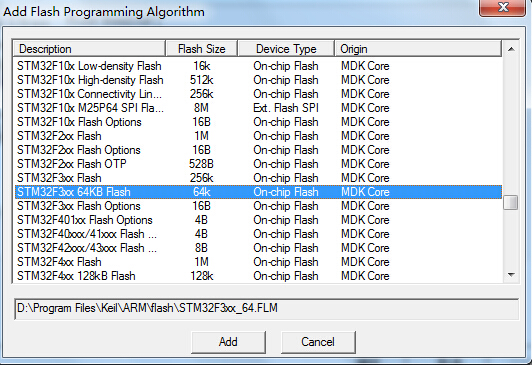The width and height of the screenshot is (532, 365).
Task: Select highlighted STM32F3xx 64KB Flash row
Action: pos(258,192)
